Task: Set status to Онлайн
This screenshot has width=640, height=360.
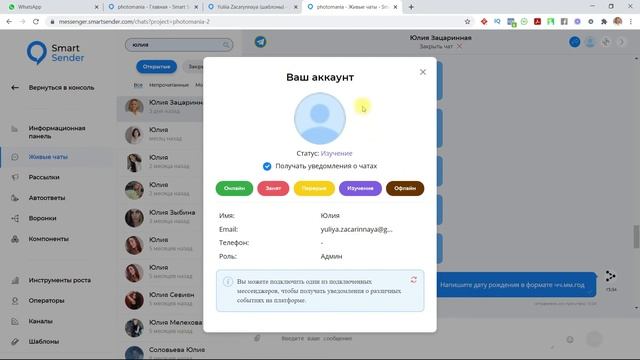Action: coord(234,189)
